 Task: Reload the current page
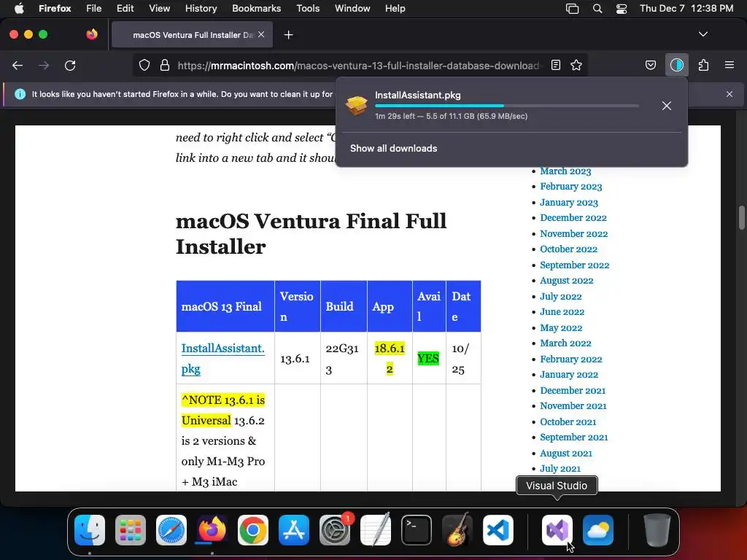[70, 65]
